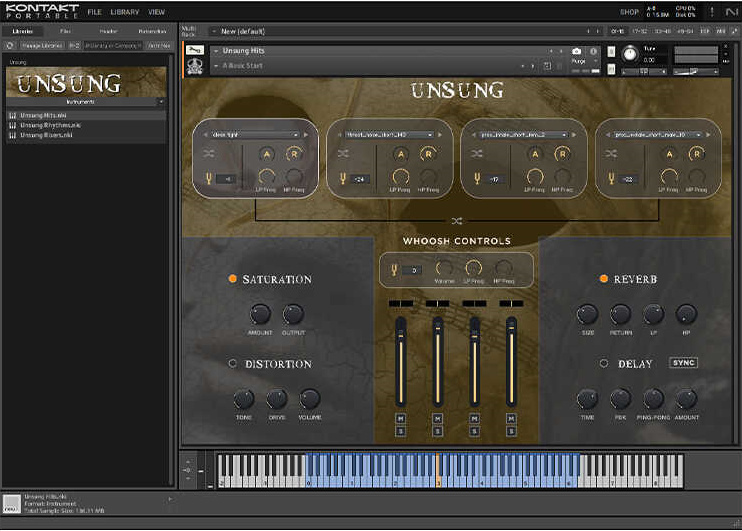
Task: Click the Unsung Hits.nki file icon
Action: click(x=13, y=115)
